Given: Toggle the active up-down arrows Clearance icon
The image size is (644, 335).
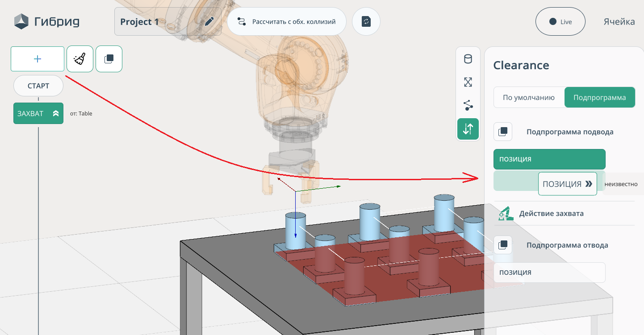Looking at the screenshot, I should point(468,129).
